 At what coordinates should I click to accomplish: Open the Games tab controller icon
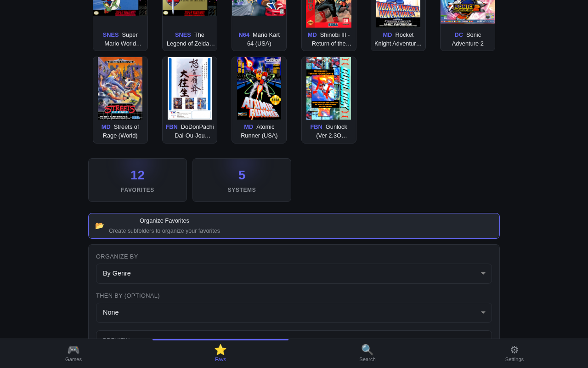click(x=73, y=350)
